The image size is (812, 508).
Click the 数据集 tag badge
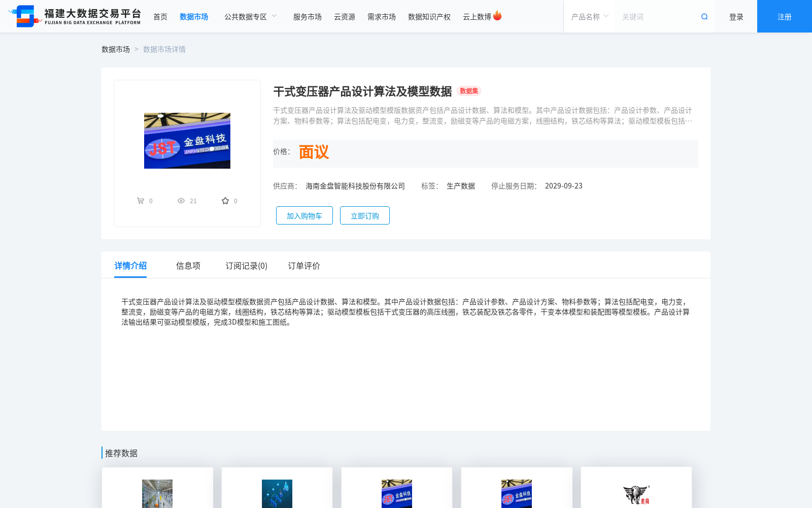point(469,91)
